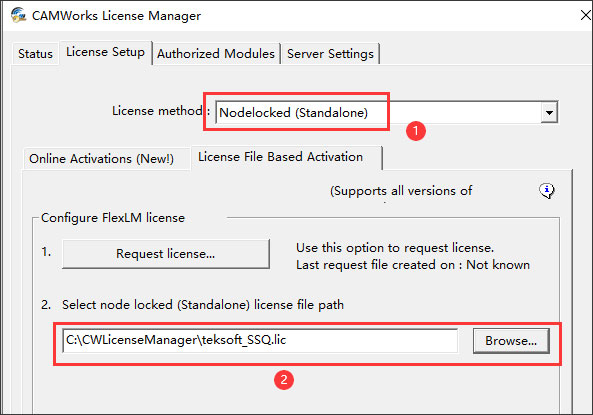Close the CAMWorks License Manager window
This screenshot has width=593, height=415.
tap(586, 15)
